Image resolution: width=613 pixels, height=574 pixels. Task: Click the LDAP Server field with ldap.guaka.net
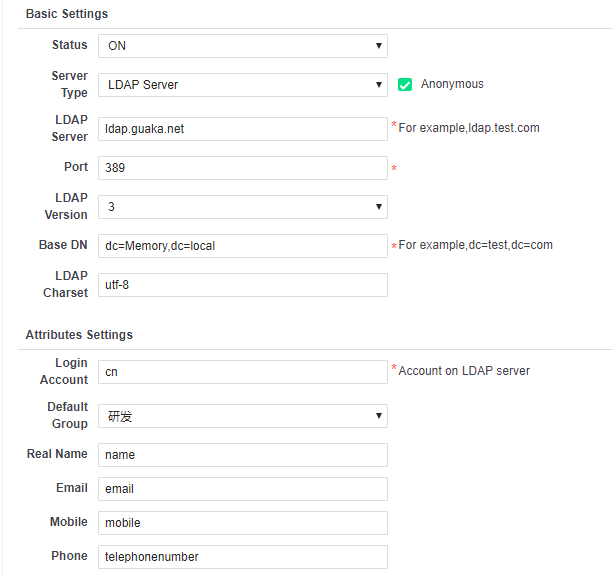[x=243, y=129]
